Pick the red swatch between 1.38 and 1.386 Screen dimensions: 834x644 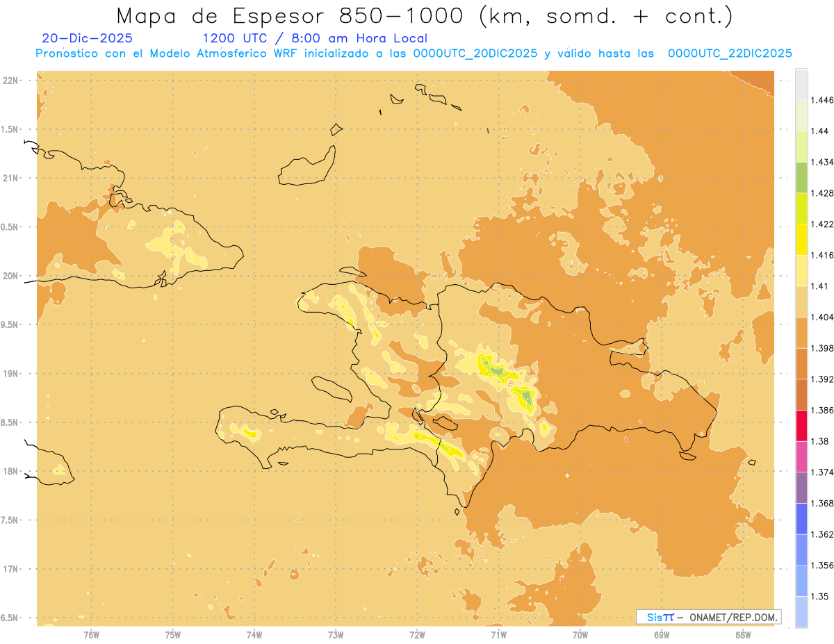coord(801,426)
